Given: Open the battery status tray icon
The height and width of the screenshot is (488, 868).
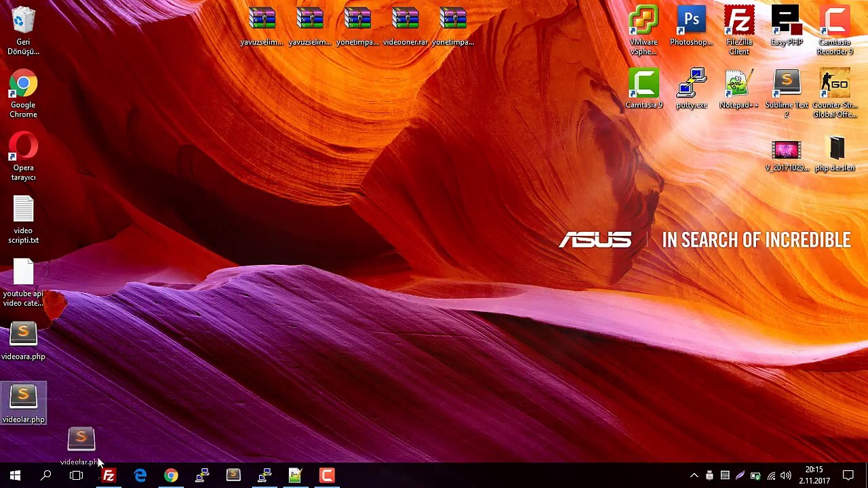Looking at the screenshot, I should [x=755, y=476].
